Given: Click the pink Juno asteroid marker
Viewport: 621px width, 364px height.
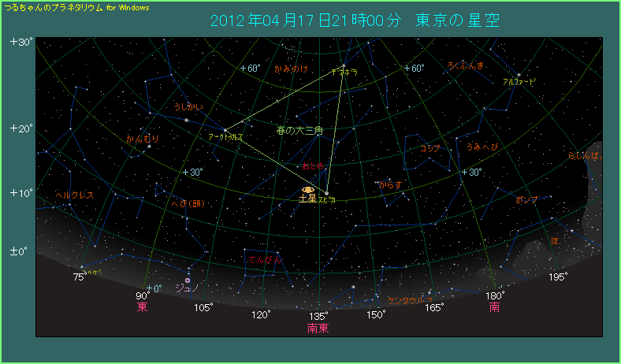Looking at the screenshot, I should tap(188, 280).
